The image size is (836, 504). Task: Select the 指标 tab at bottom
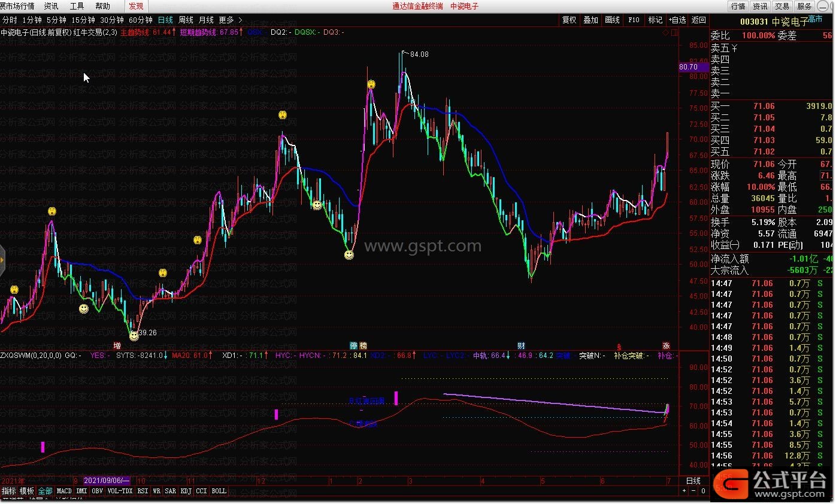click(9, 491)
